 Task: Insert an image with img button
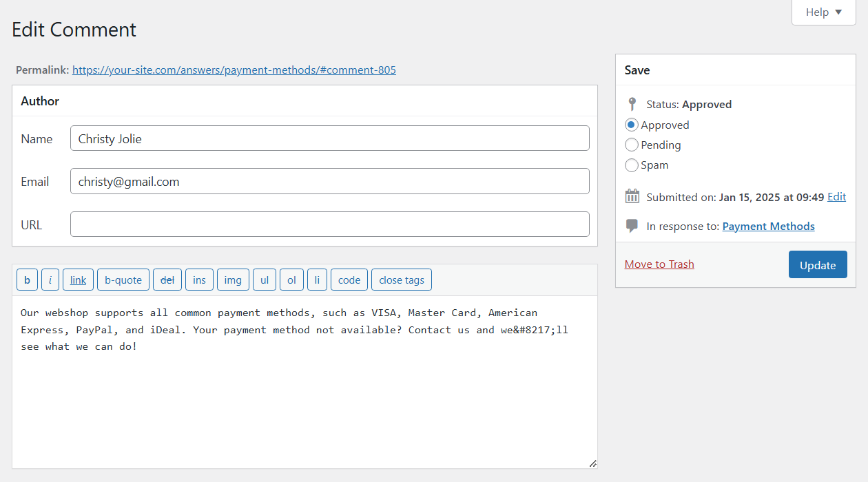(x=233, y=280)
